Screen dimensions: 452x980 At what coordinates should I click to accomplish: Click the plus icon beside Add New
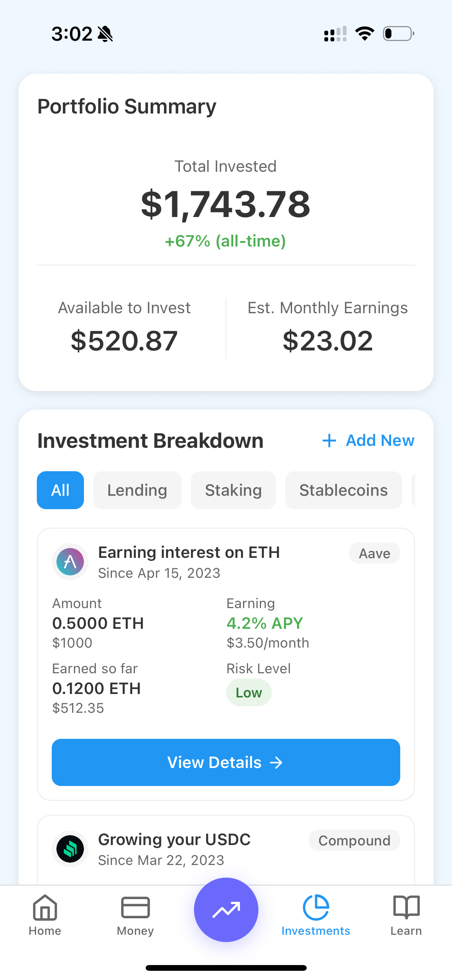point(329,441)
